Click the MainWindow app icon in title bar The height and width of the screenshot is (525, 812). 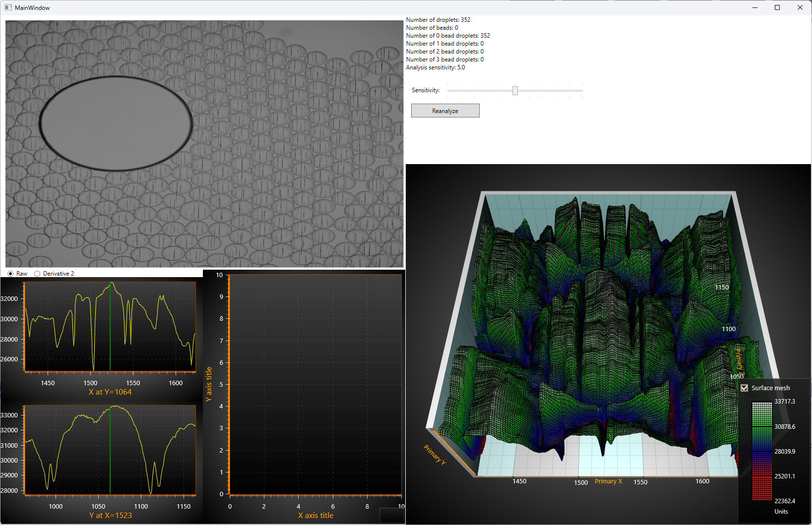pos(8,7)
